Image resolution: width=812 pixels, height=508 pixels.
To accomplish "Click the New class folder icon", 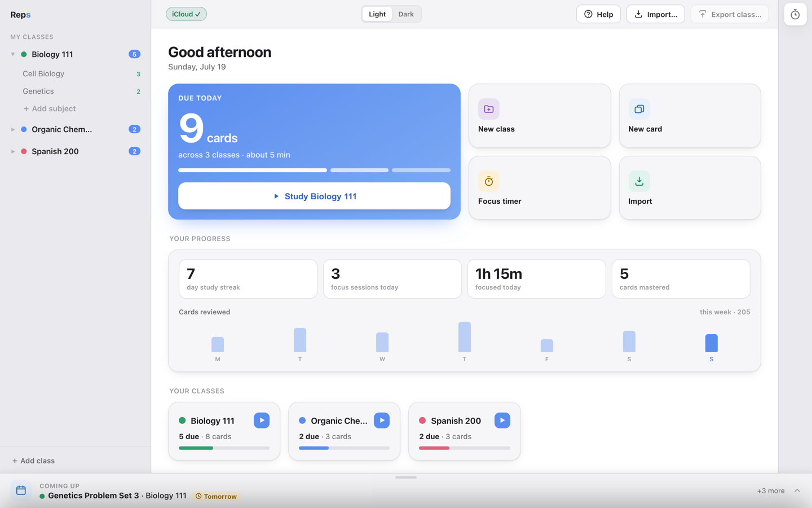I will click(x=488, y=109).
